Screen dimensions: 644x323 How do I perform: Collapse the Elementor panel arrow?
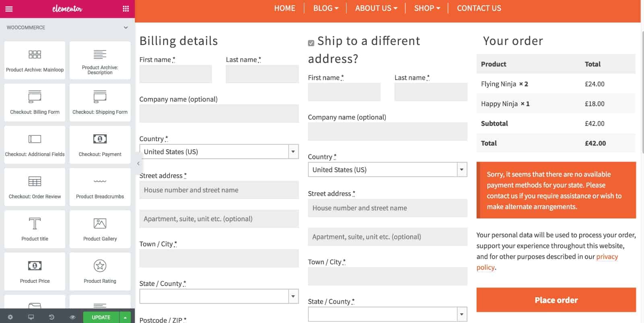click(x=138, y=163)
